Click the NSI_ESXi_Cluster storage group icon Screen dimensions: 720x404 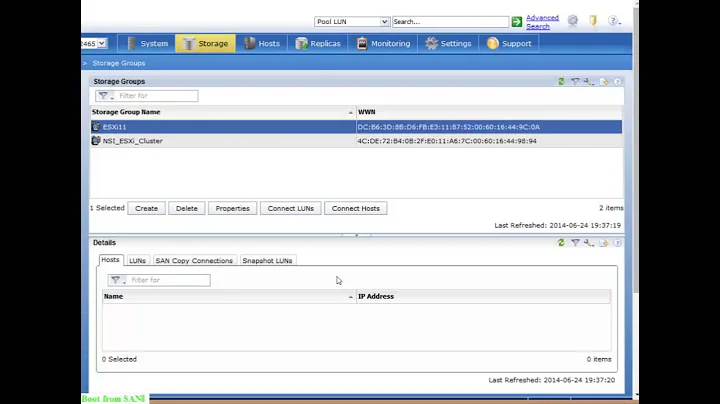point(96,141)
